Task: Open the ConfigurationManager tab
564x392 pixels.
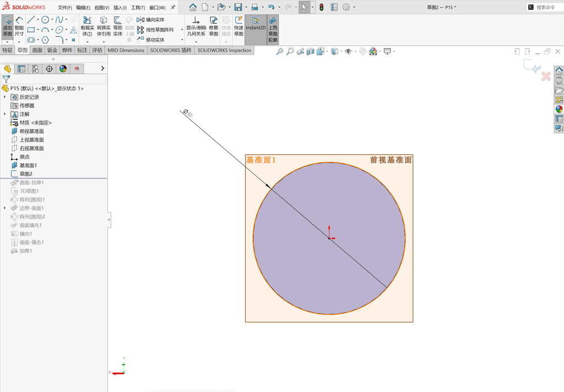Action: point(35,69)
